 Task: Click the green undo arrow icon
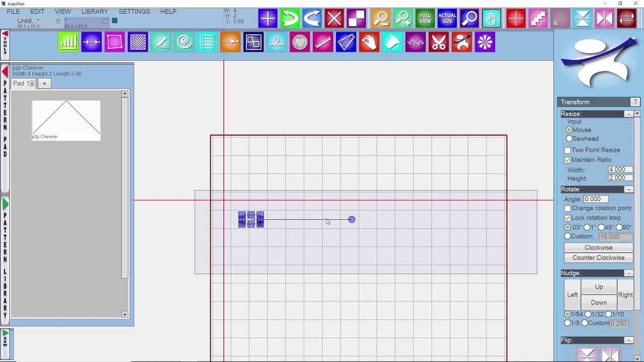(290, 19)
